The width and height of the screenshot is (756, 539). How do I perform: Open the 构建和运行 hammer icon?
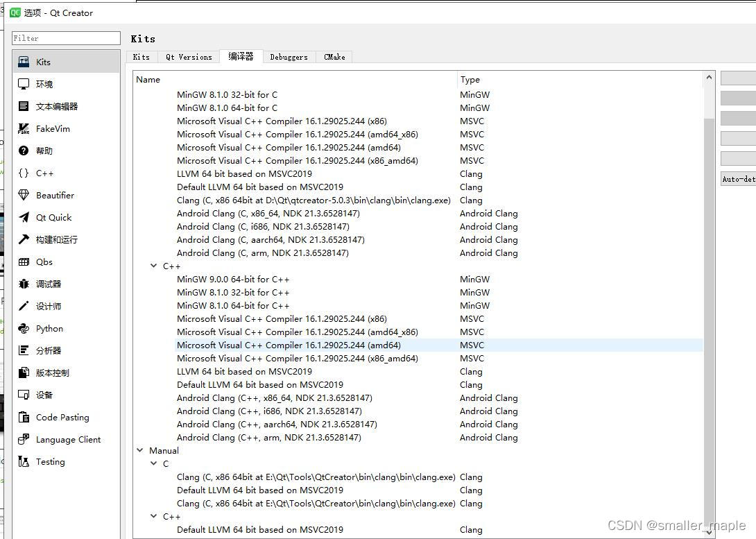[x=24, y=239]
